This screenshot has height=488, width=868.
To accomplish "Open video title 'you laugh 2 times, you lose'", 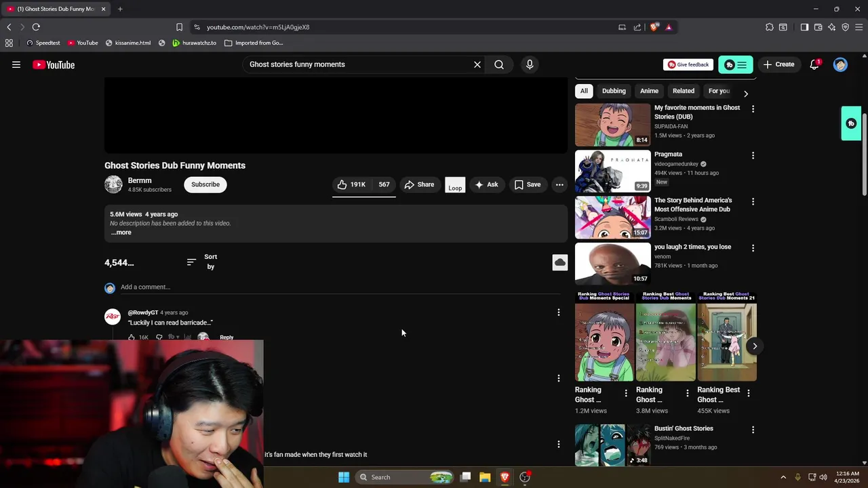I will pos(692,247).
